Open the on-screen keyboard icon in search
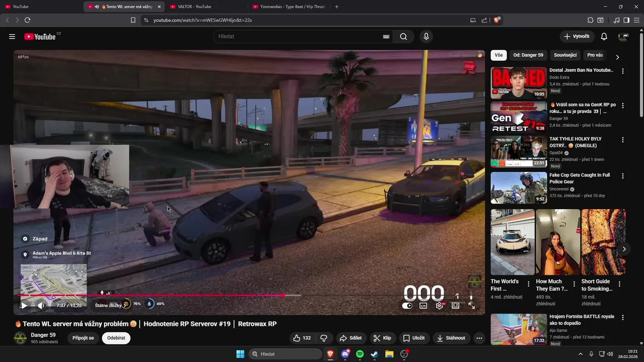Screen dimensions: 644x362 (x=386, y=37)
